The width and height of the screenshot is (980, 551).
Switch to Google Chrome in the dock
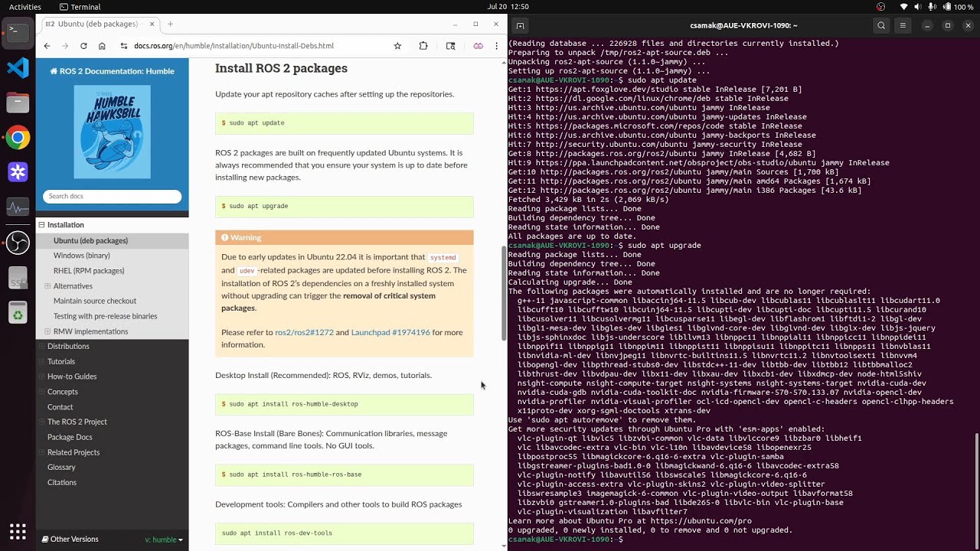[18, 138]
